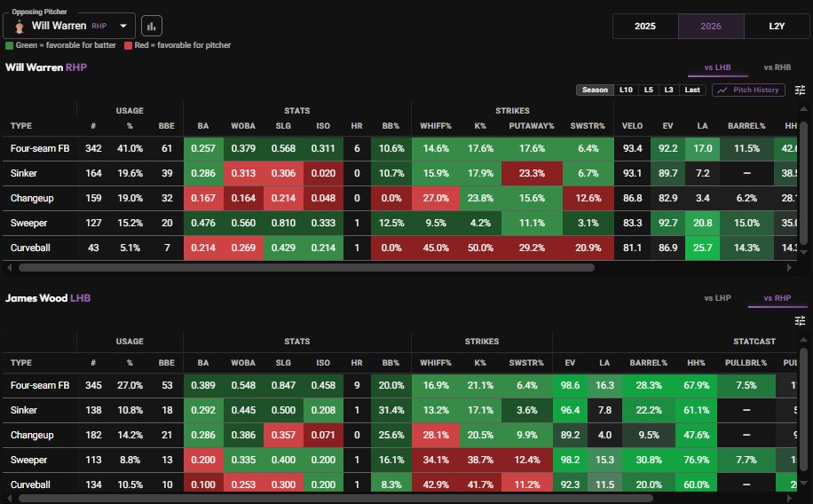This screenshot has width=813, height=504.
Task: Click Will Warren Four-seam FB row label
Action: (x=40, y=149)
